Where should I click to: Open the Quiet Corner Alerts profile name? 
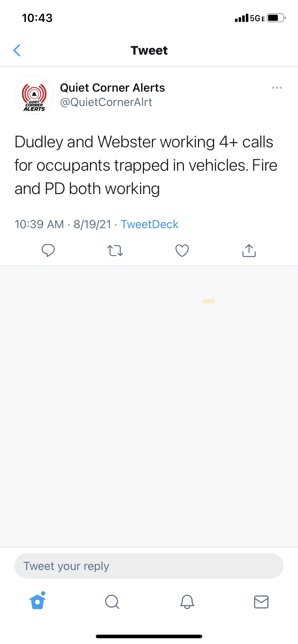click(112, 88)
